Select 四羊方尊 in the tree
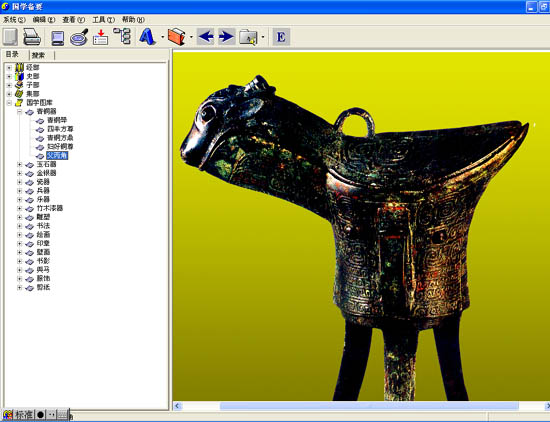 pos(60,129)
